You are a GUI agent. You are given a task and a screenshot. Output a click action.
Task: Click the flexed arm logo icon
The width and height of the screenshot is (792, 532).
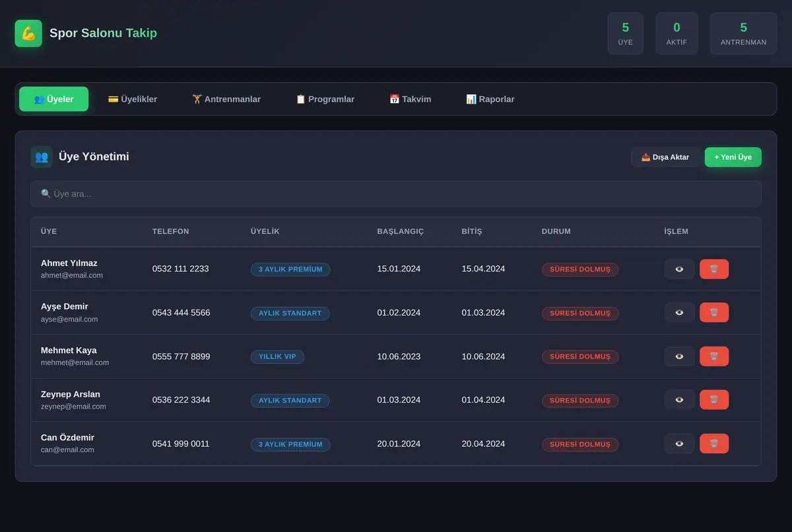tap(28, 33)
